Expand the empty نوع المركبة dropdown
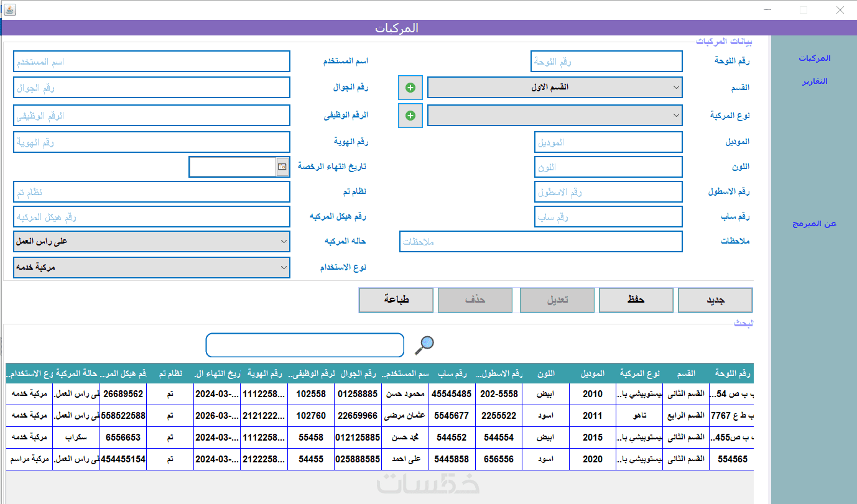Image resolution: width=857 pixels, height=504 pixels. 555,116
